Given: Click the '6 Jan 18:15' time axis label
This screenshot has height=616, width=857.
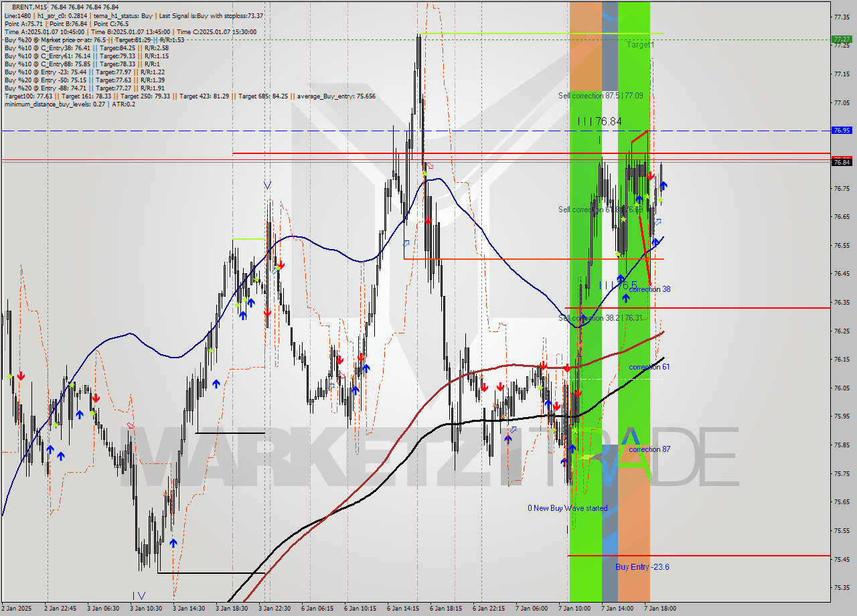Looking at the screenshot, I should coord(445,609).
